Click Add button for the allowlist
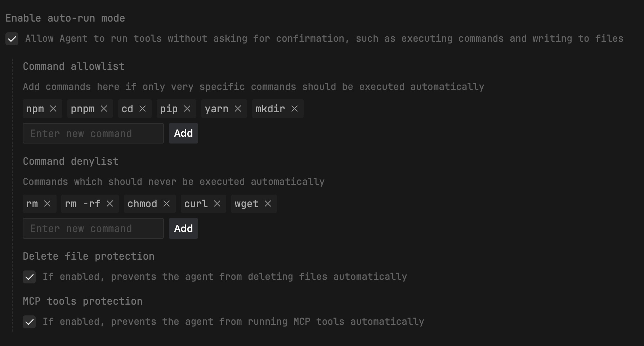This screenshot has height=346, width=644. 183,133
